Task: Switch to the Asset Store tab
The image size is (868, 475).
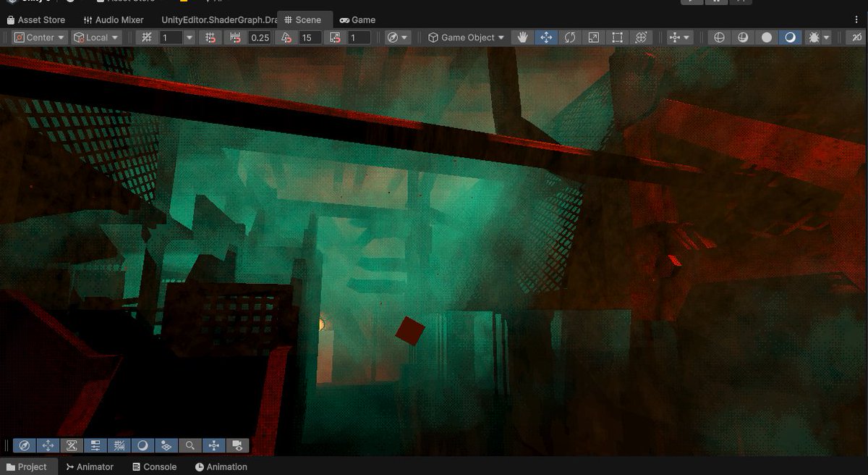Action: coord(36,20)
